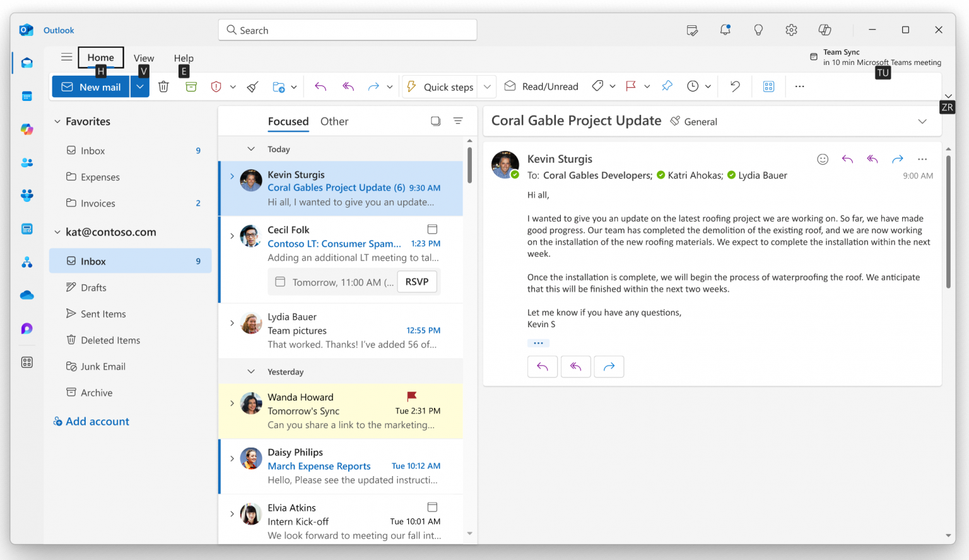
Task: Undo the last action with the undo icon
Action: [x=734, y=86]
